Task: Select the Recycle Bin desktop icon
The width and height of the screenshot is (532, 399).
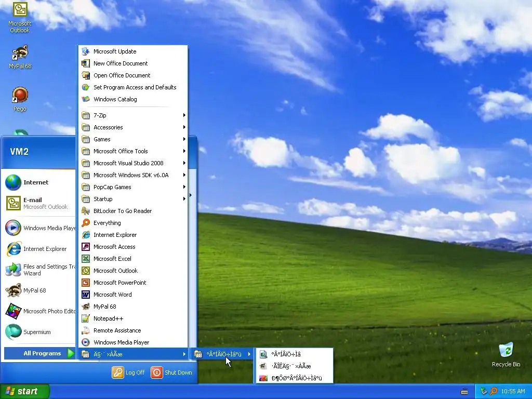Action: click(506, 354)
